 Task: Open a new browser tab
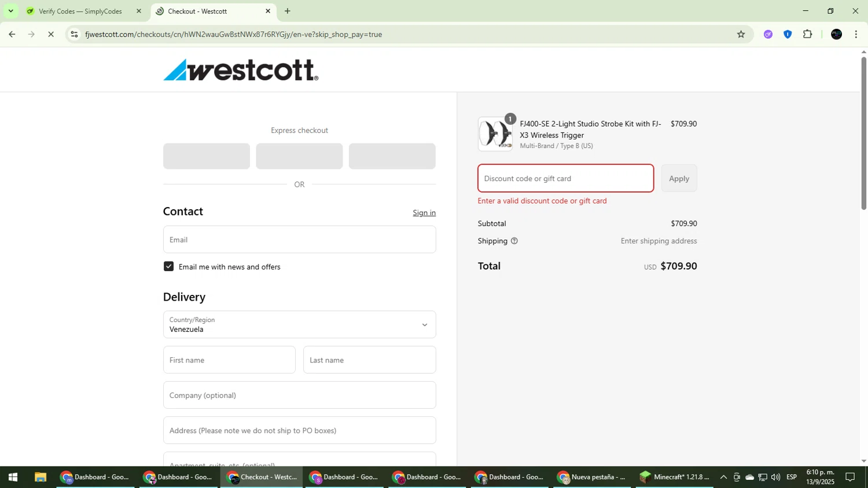coord(288,11)
